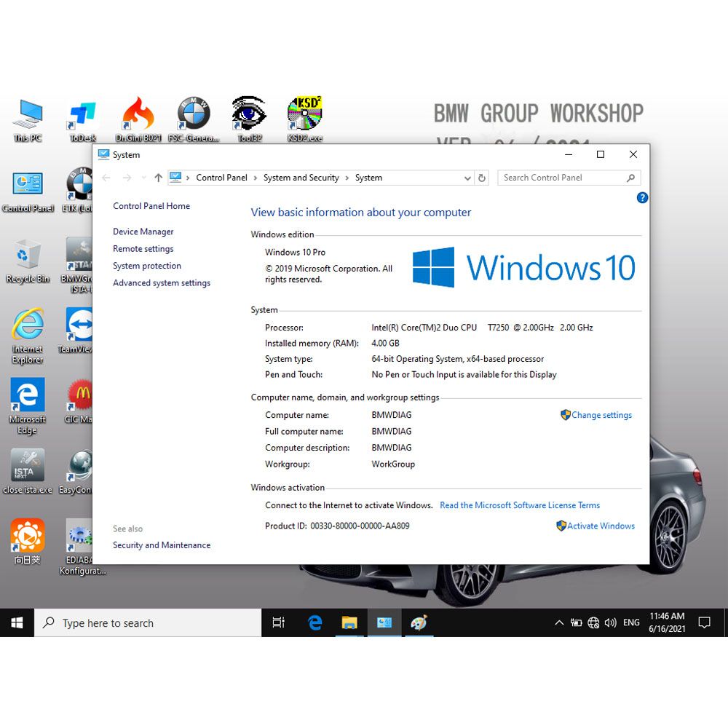Switch to Control Panel taskbar button
This screenshot has width=728, height=728.
384,622
